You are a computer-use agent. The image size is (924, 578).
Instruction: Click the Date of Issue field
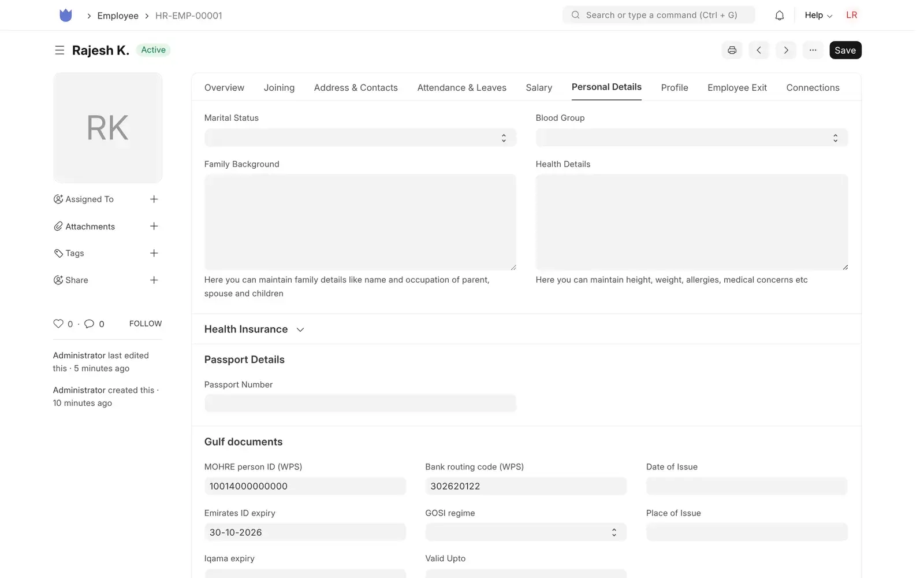point(747,486)
